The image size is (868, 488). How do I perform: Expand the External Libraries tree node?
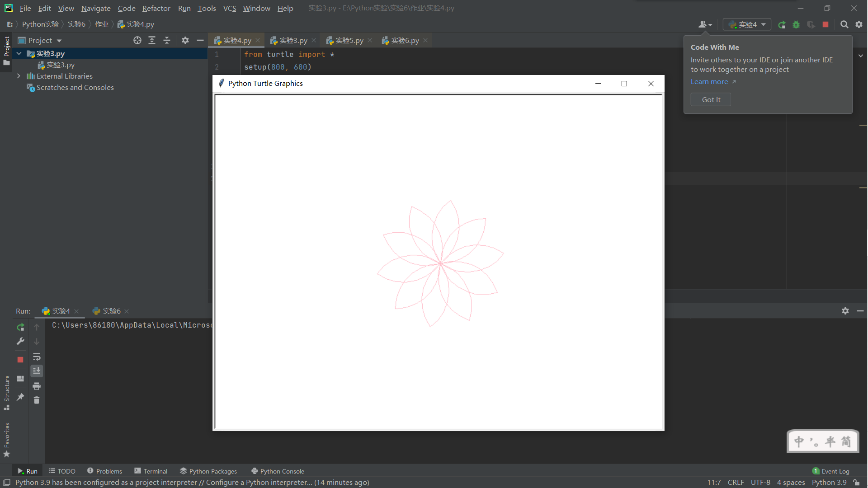click(x=19, y=76)
